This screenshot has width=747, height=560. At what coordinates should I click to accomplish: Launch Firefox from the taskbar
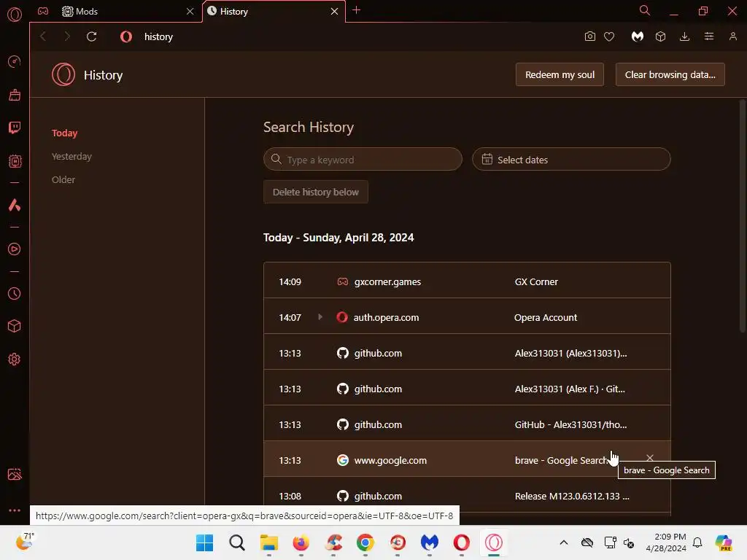pos(301,542)
